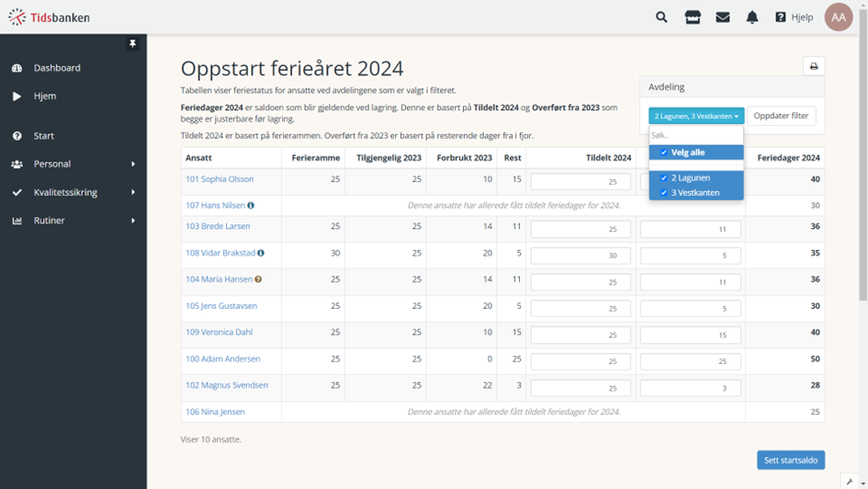
Task: Open employee 102 Magnus Svendsen
Action: coord(226,385)
